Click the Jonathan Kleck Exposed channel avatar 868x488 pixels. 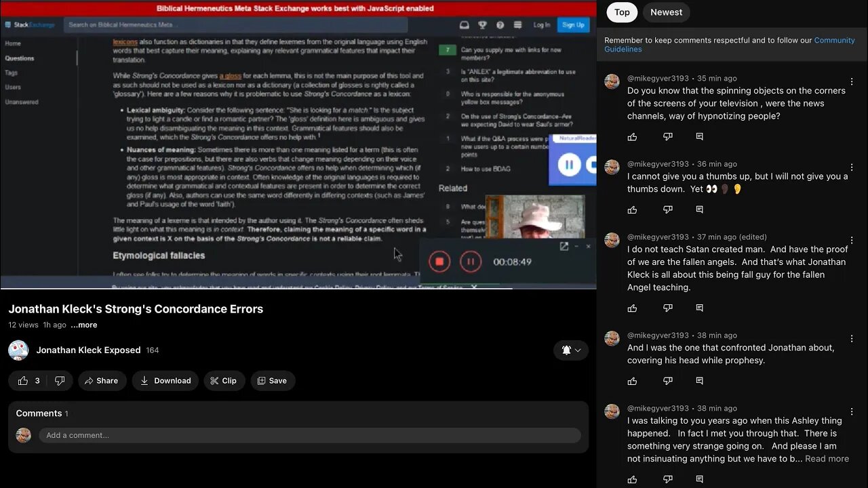[18, 350]
